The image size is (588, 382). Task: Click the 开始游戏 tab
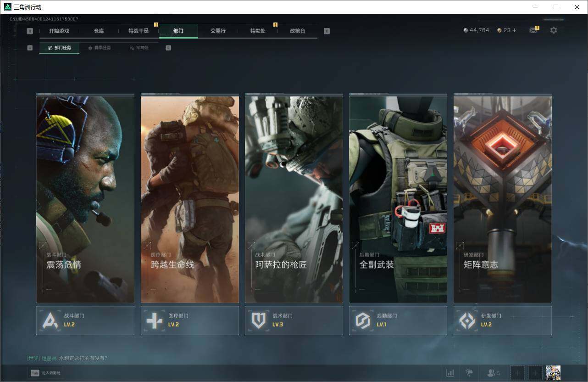pos(59,31)
